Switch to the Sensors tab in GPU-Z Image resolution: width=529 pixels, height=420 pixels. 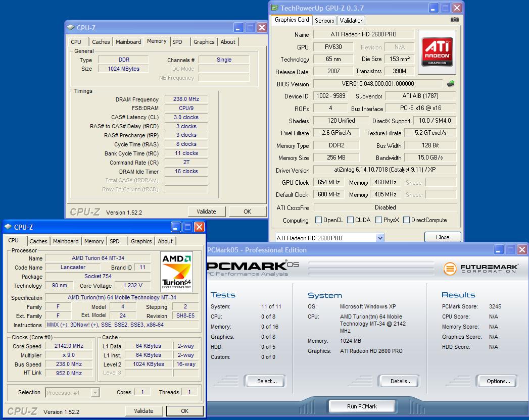pos(324,21)
